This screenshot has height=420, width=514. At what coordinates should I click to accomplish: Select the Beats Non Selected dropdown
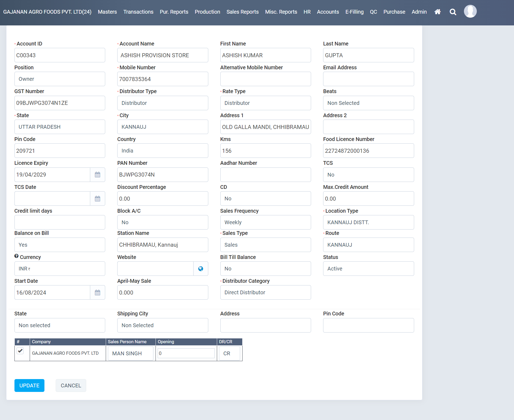pos(368,103)
